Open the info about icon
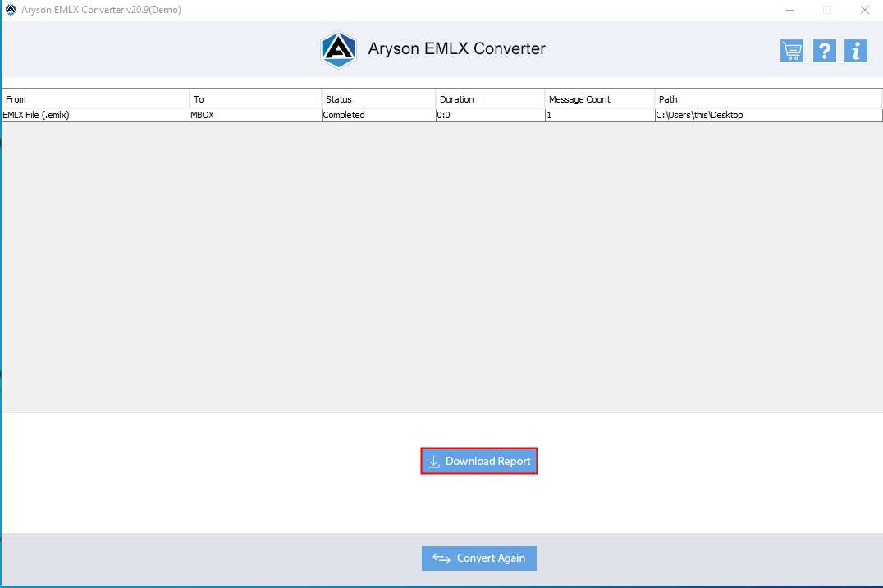 coord(856,51)
